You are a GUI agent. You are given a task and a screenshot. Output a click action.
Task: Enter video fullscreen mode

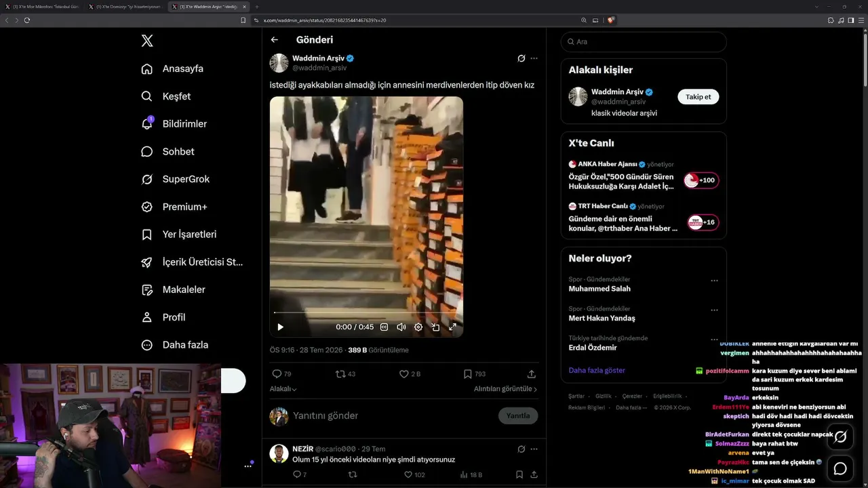click(x=452, y=327)
